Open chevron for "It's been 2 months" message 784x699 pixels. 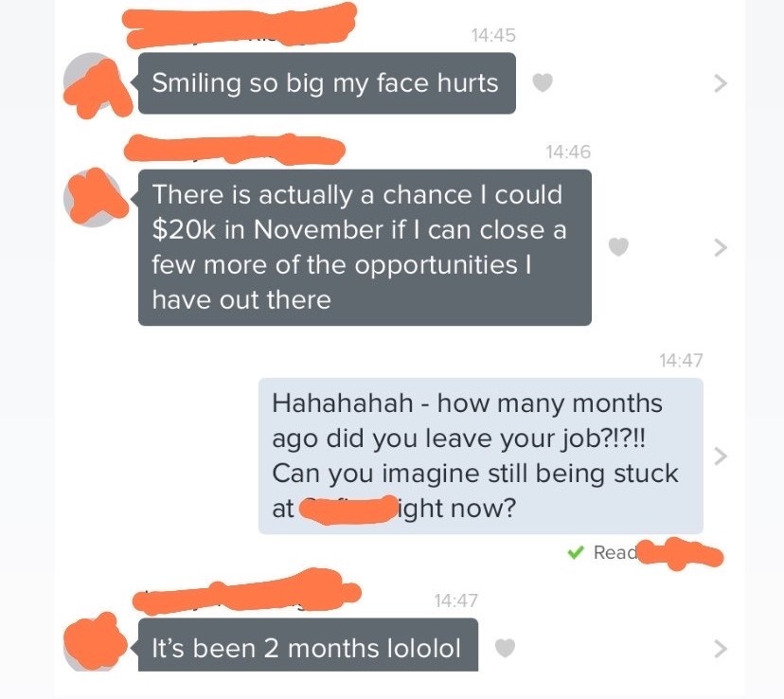tap(720, 649)
